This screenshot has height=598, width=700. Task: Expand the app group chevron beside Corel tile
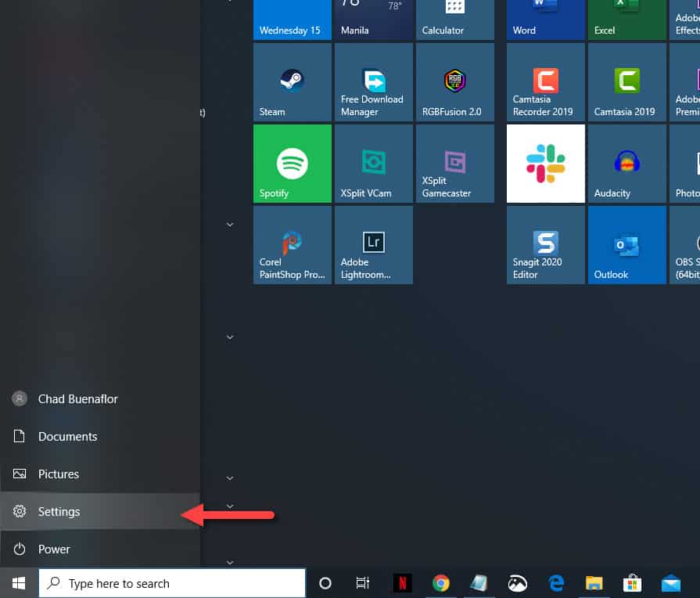click(x=230, y=225)
